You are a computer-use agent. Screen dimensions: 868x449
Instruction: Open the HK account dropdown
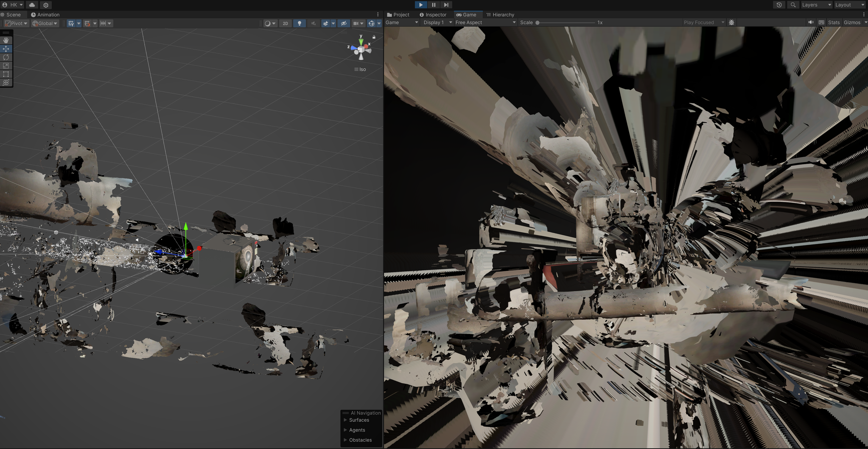(13, 5)
